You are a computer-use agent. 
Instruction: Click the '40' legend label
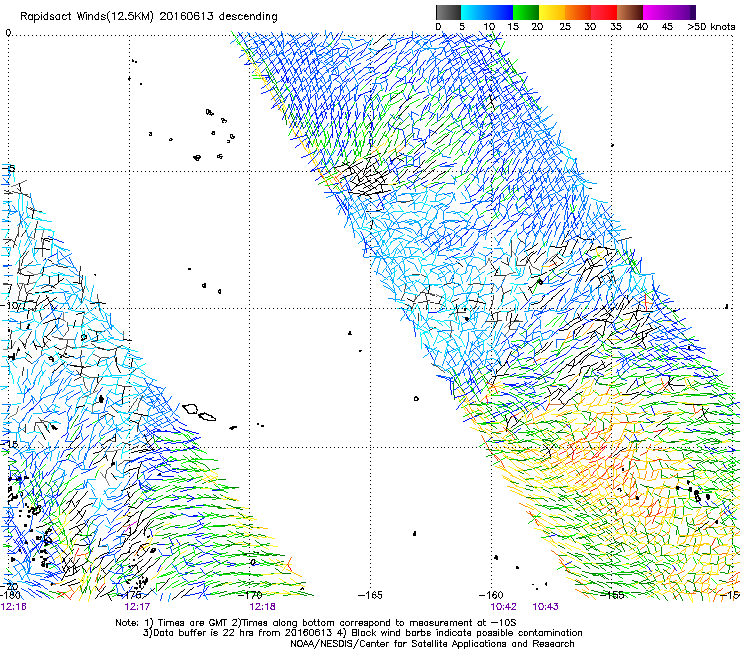[642, 27]
